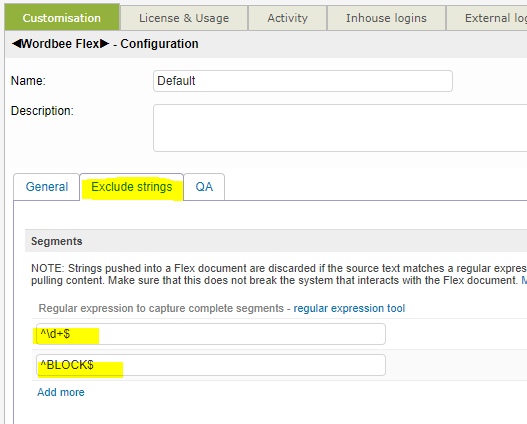Go to the Activity tab

click(287, 18)
